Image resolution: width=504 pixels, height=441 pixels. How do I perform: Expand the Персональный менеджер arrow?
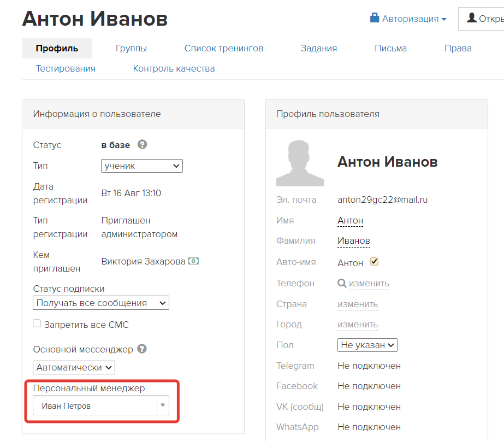[x=163, y=405]
